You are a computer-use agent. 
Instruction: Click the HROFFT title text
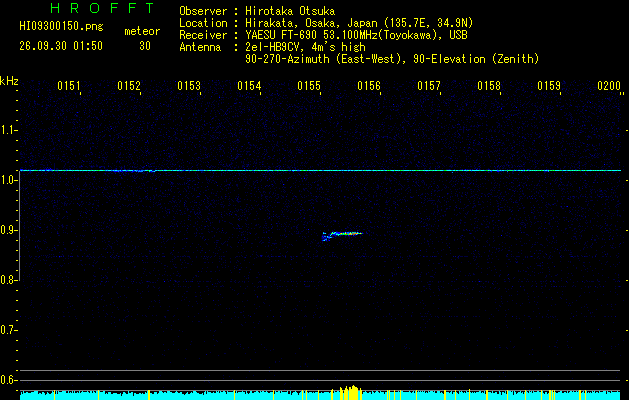(x=103, y=8)
